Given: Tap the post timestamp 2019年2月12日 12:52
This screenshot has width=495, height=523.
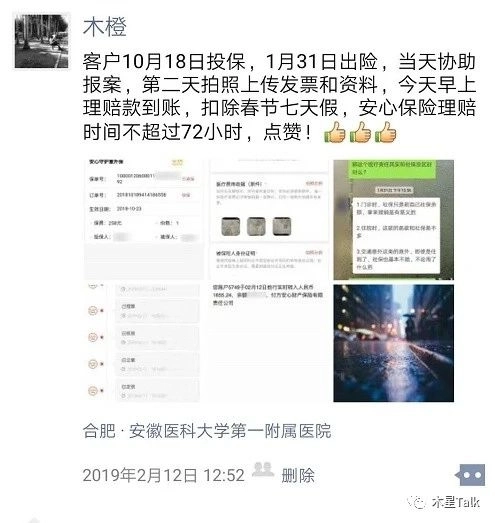Looking at the screenshot, I should point(164,475).
